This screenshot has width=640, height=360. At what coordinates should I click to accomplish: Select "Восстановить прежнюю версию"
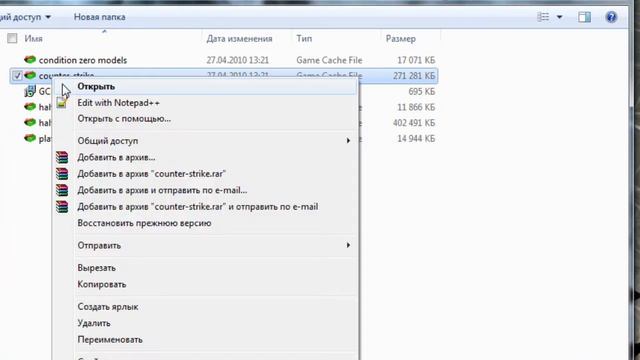(x=144, y=223)
